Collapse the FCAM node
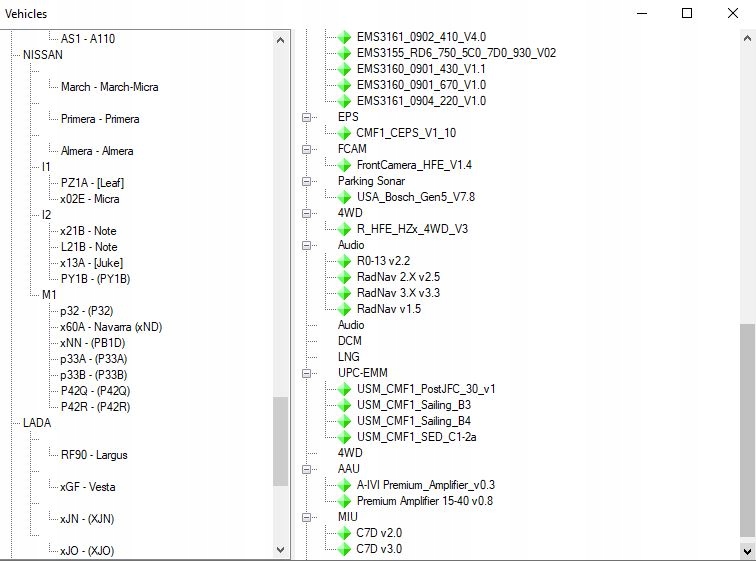 click(306, 149)
